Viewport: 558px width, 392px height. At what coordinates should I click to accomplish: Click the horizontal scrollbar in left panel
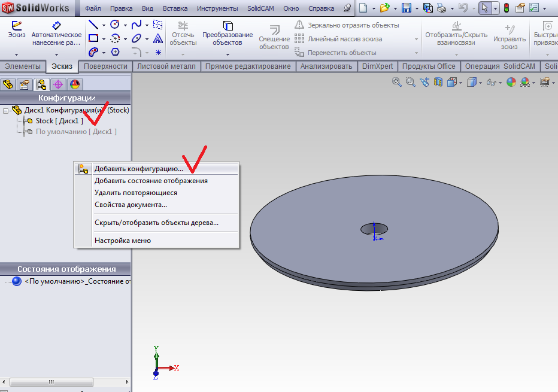tap(51, 382)
